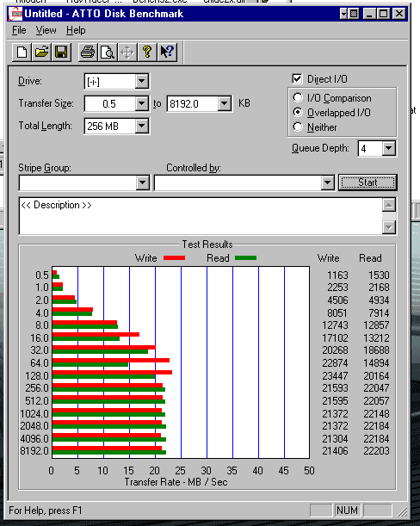Open the View menu
Screen dimensions: 420x526
click(x=46, y=30)
